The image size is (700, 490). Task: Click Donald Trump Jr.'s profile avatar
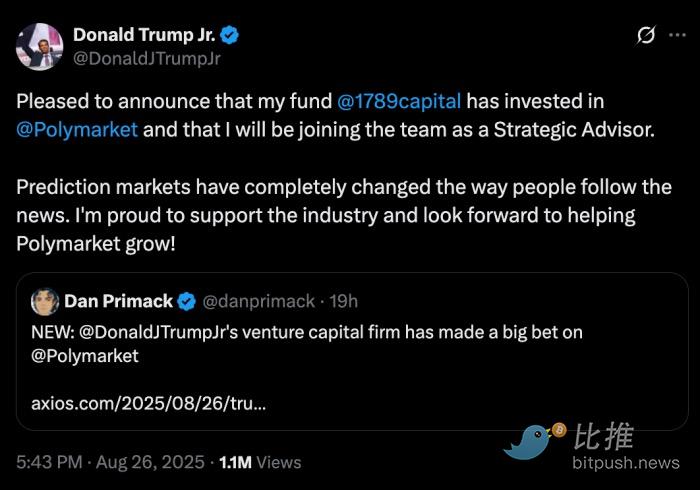39,46
